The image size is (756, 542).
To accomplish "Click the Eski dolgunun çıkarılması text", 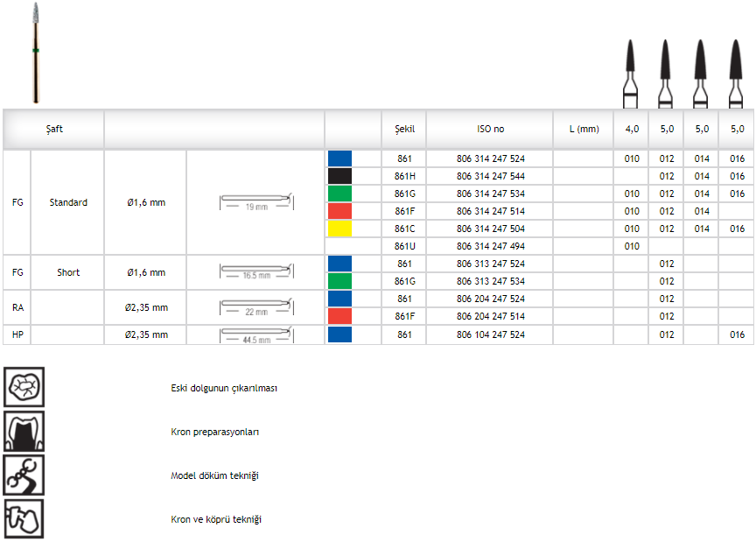I will pyautogui.click(x=224, y=388).
